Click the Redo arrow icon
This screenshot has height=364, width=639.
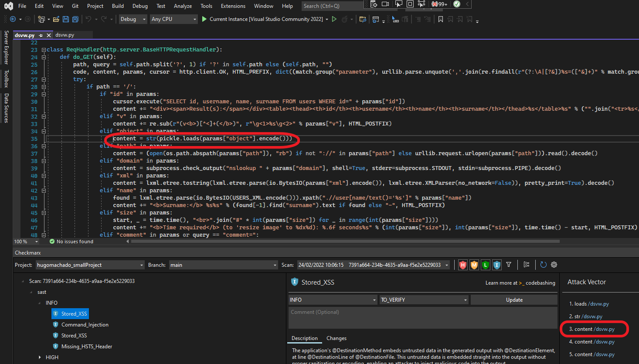(104, 19)
